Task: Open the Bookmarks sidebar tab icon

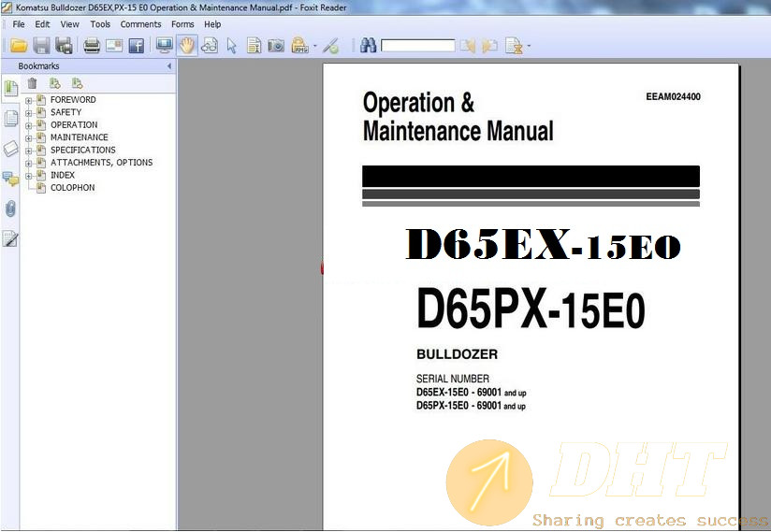Action: pos(11,89)
